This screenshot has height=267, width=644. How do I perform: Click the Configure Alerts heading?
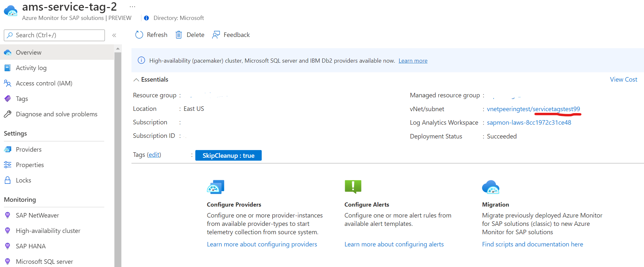point(367,205)
